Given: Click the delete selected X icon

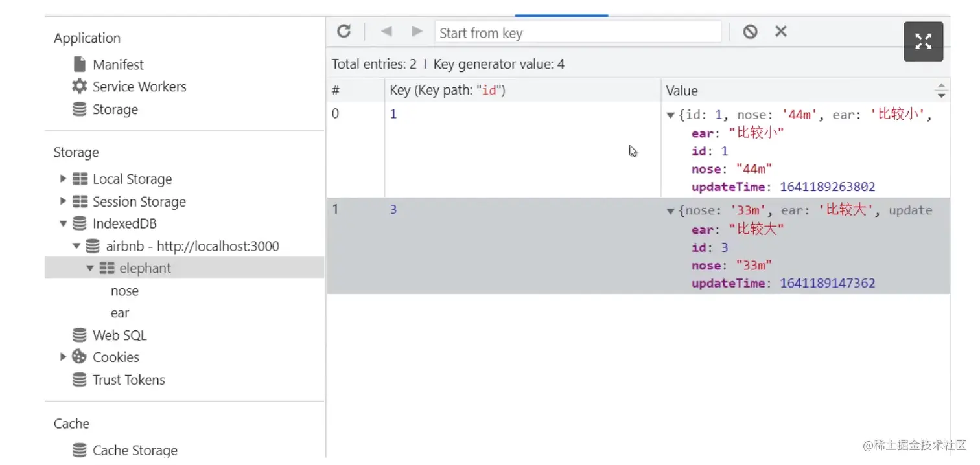Looking at the screenshot, I should (781, 31).
